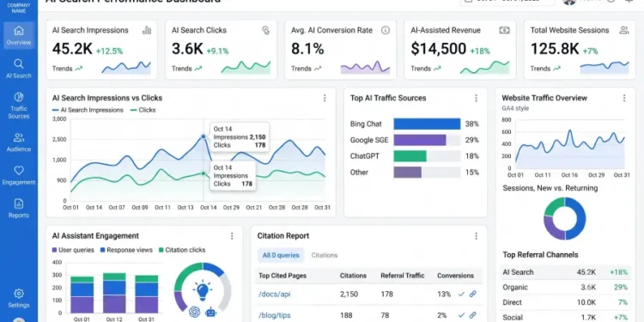Click the lightbulb icon in the engagement gauge
The image size is (644, 322).
pyautogui.click(x=202, y=290)
